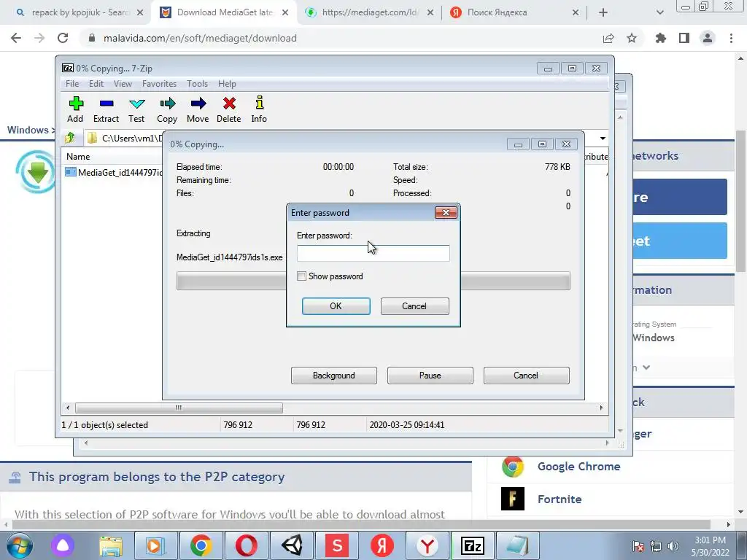747x560 pixels.
Task: Open the Favorites menu in 7-Zip
Action: click(x=159, y=84)
